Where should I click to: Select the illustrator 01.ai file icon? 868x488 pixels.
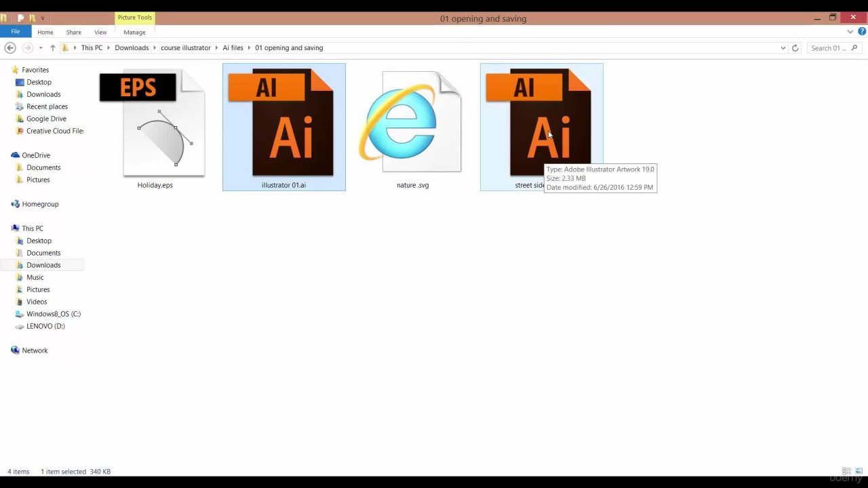point(283,125)
